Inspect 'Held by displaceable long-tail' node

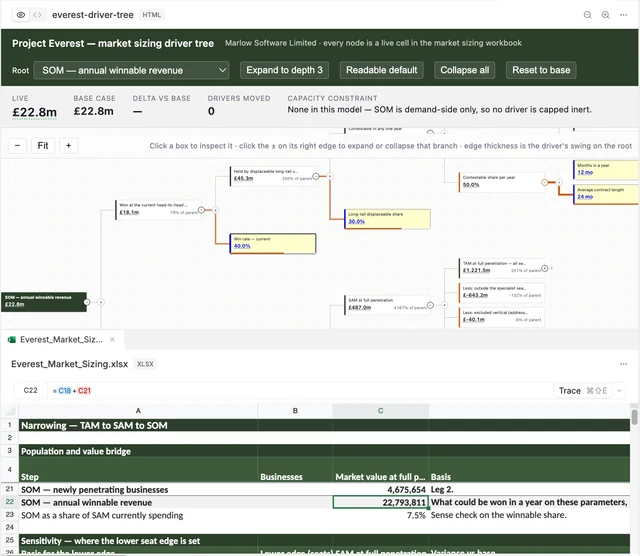[273, 176]
